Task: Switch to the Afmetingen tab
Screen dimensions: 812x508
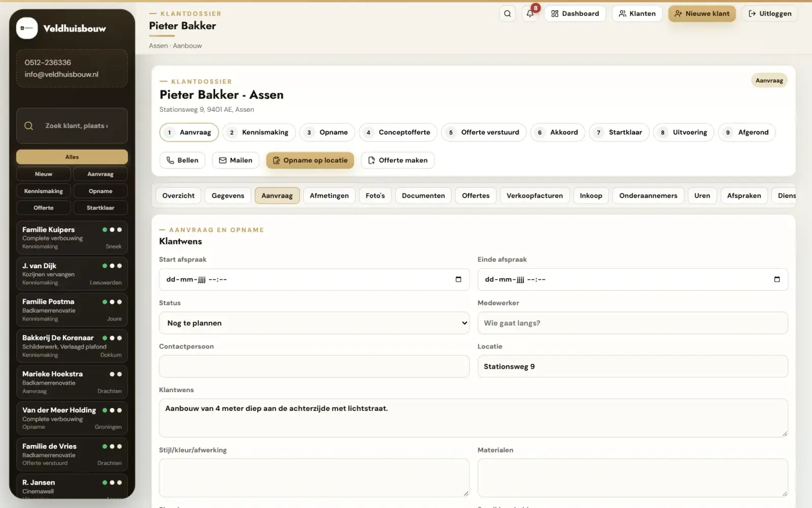Action: pos(329,196)
